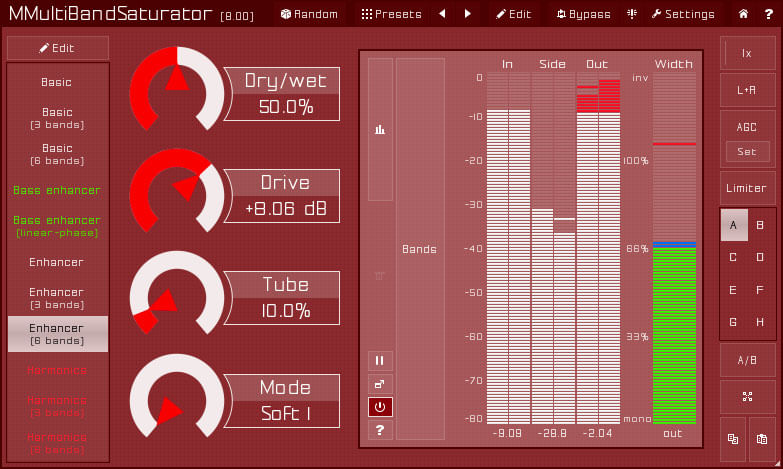
Task: Select the Basic preset
Action: (56, 82)
